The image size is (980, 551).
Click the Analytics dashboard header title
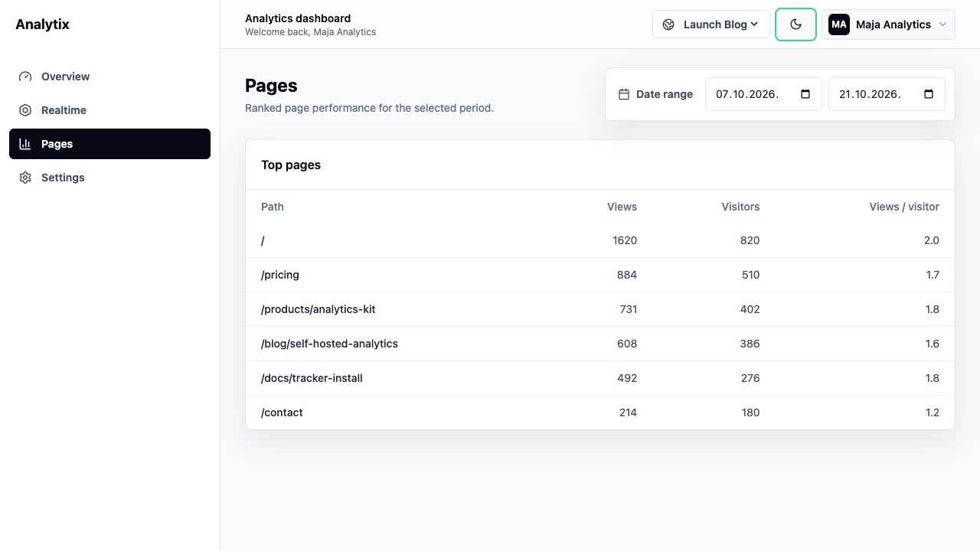click(x=298, y=18)
